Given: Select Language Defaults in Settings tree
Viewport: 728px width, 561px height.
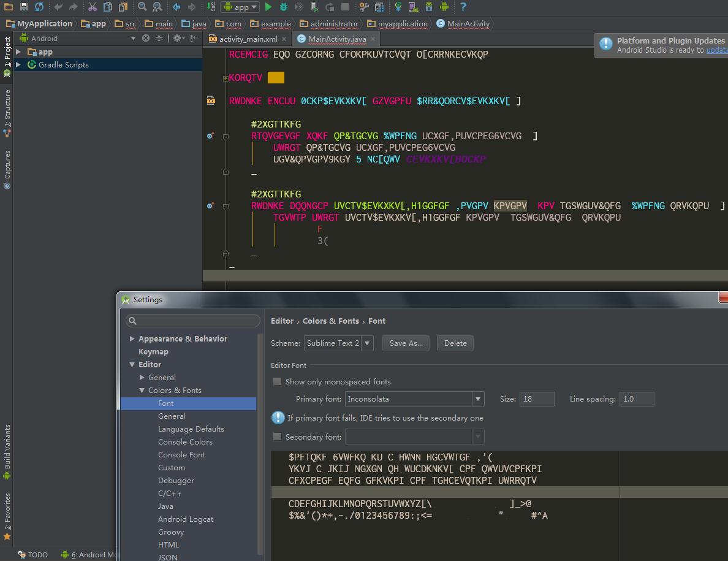Looking at the screenshot, I should click(x=191, y=429).
